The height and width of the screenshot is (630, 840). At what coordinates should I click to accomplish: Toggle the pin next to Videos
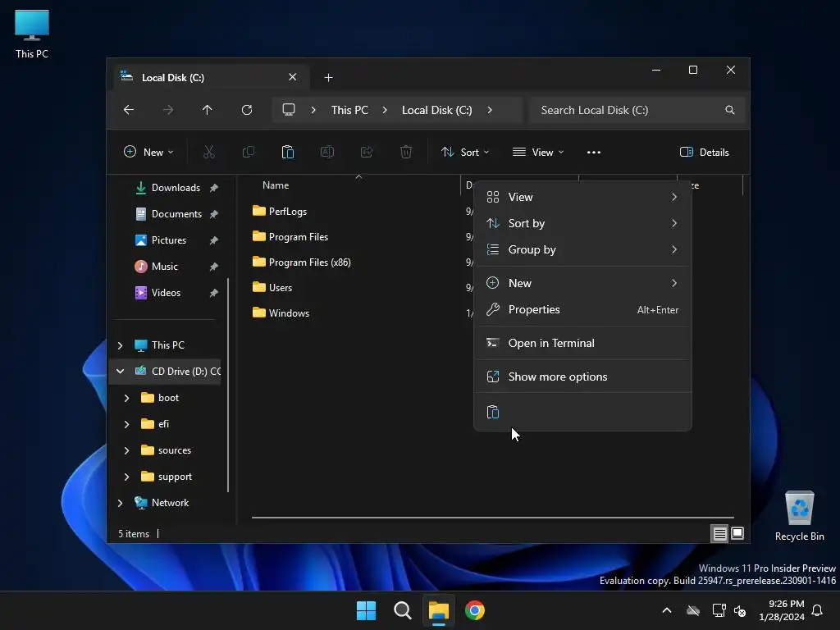(214, 293)
